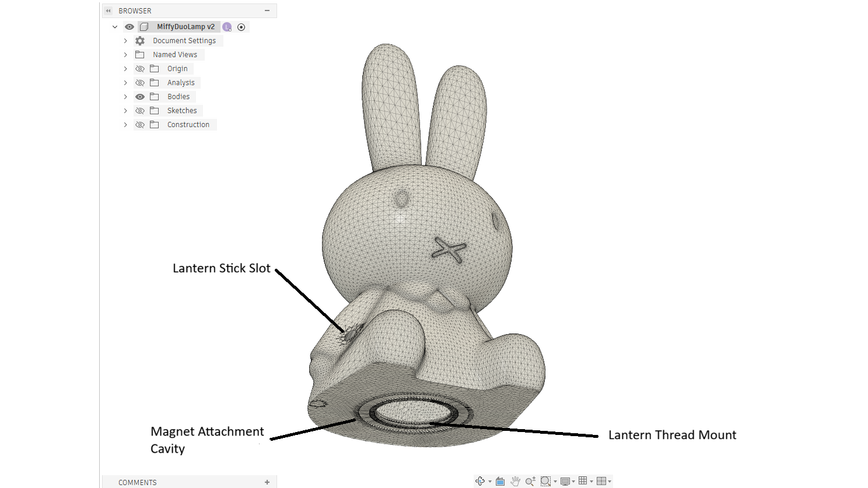
Task: Click the BROWSER panel title
Action: pyautogui.click(x=135, y=11)
